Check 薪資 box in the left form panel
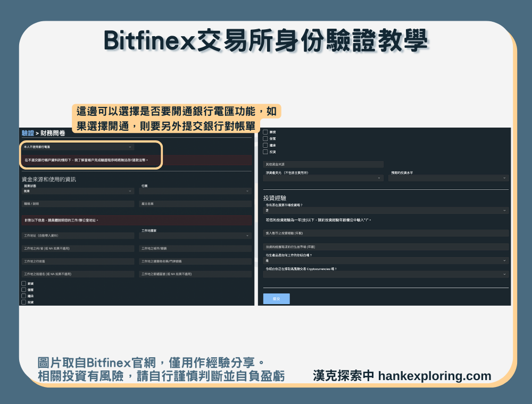 point(24,283)
